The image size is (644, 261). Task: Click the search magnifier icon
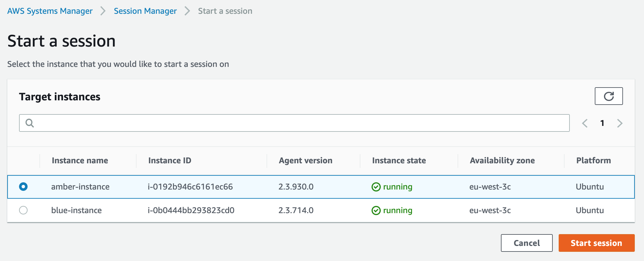pyautogui.click(x=30, y=123)
